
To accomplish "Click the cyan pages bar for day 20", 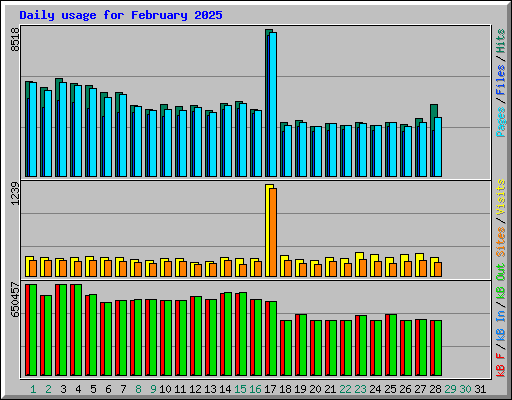I will click(318, 151).
